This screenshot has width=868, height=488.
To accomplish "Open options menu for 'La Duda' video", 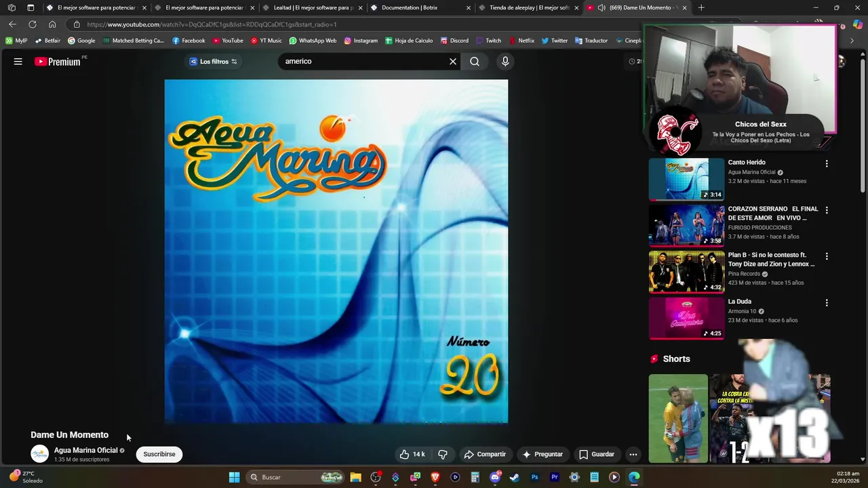I will coord(827,303).
